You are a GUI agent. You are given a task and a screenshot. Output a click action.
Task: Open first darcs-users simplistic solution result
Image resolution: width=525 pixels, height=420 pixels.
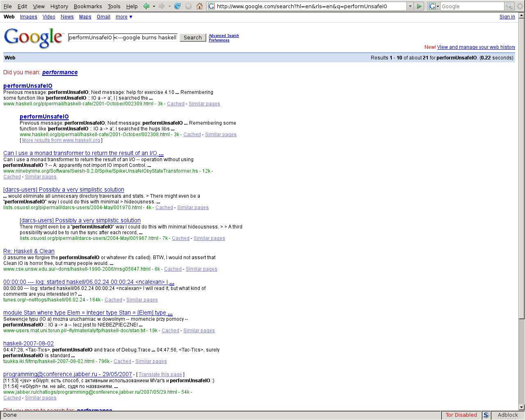pos(64,189)
